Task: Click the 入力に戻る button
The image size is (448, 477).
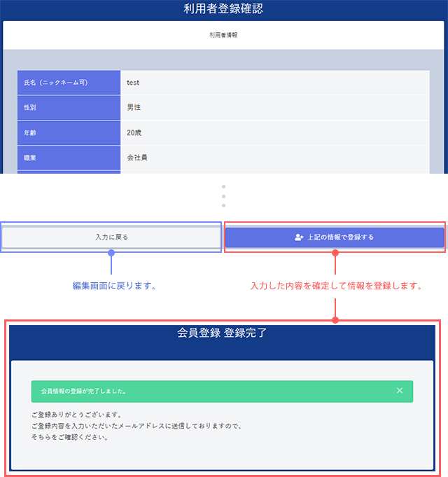Action: tap(111, 237)
